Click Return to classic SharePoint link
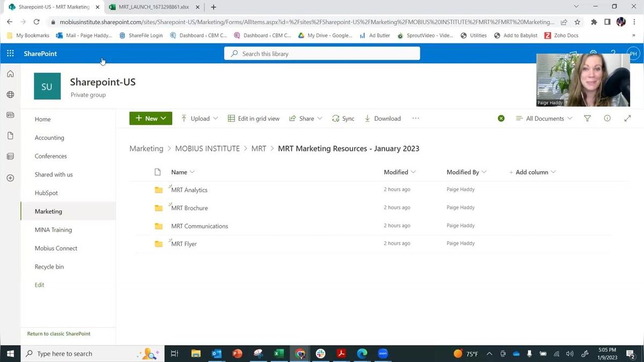This screenshot has width=644, height=362. tap(58, 334)
